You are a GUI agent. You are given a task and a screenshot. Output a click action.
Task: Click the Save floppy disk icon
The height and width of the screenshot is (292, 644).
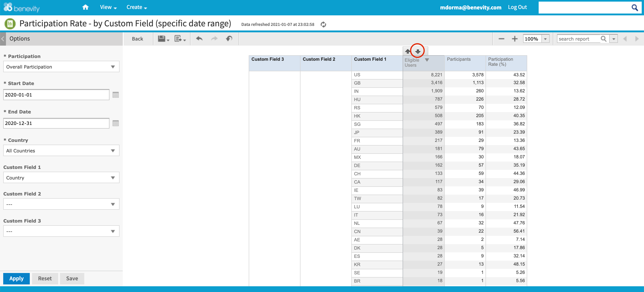click(161, 39)
